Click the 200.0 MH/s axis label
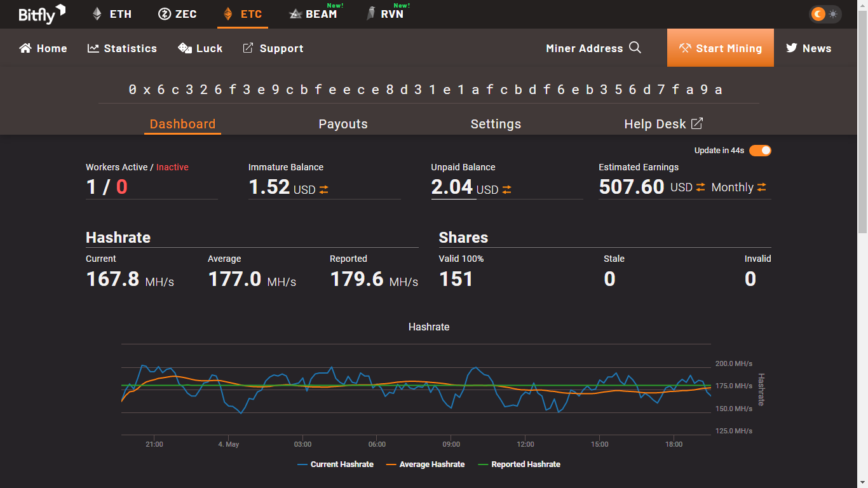The width and height of the screenshot is (868, 488). tap(734, 363)
